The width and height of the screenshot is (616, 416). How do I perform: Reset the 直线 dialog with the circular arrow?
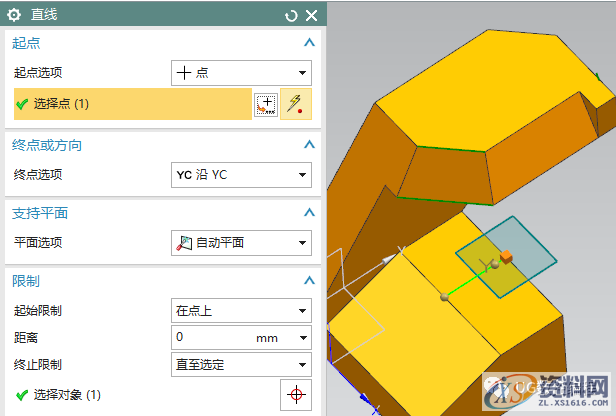tap(291, 16)
